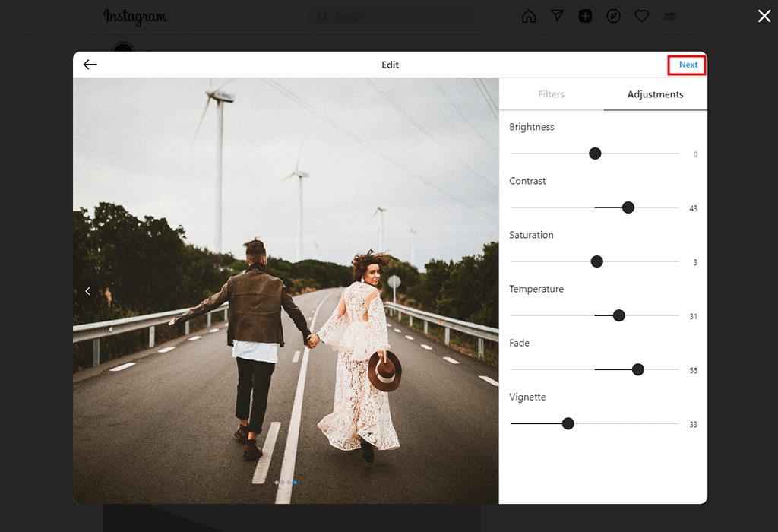Click the Fade value 55
The image size is (778, 532).
tap(693, 371)
